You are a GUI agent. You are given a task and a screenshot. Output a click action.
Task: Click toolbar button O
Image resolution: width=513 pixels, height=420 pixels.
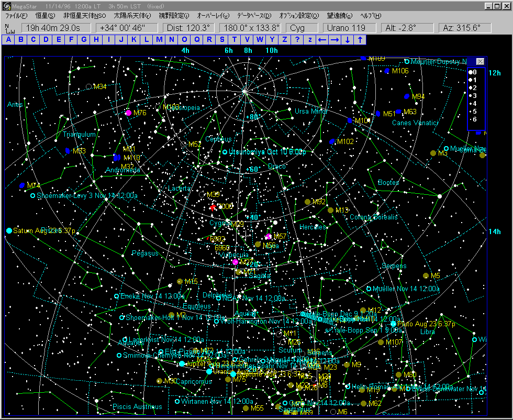(x=184, y=40)
